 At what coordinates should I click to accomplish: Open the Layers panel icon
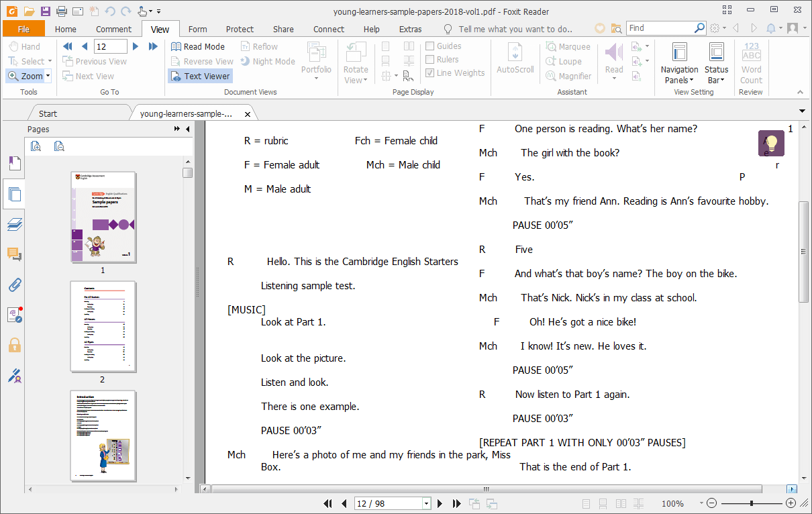(x=14, y=224)
